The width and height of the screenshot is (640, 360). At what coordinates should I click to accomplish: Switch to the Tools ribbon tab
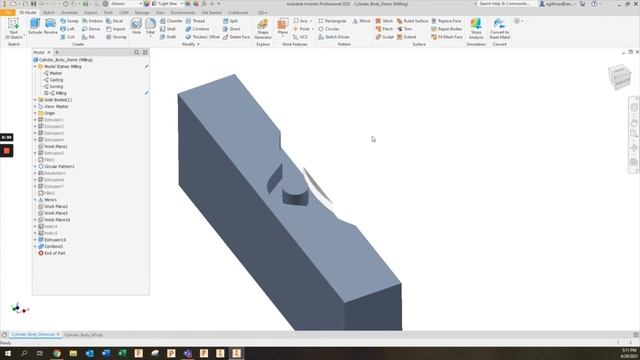(x=108, y=13)
